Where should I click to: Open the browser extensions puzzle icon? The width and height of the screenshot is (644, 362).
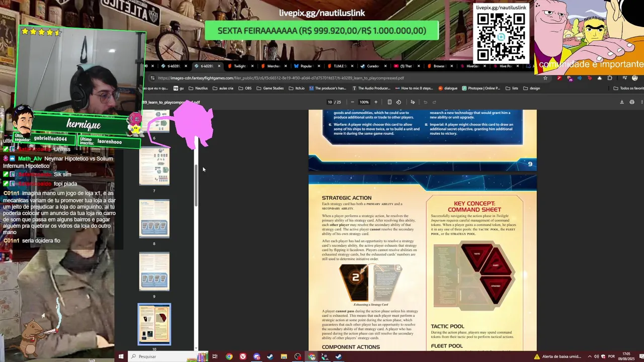(x=610, y=78)
